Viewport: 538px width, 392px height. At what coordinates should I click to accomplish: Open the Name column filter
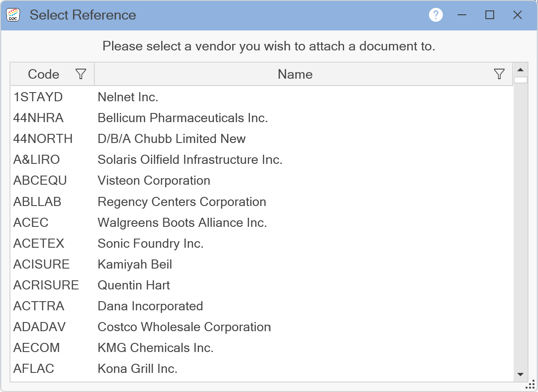pos(499,74)
